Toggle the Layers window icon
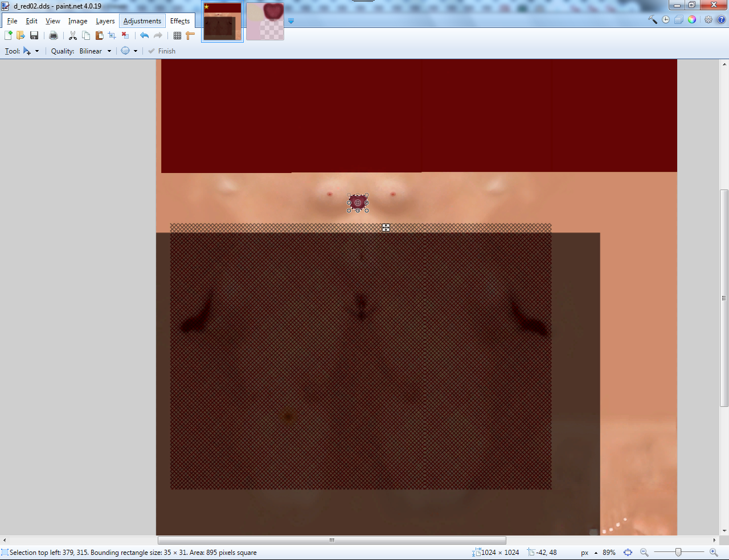Viewport: 729px width, 560px height. (679, 19)
